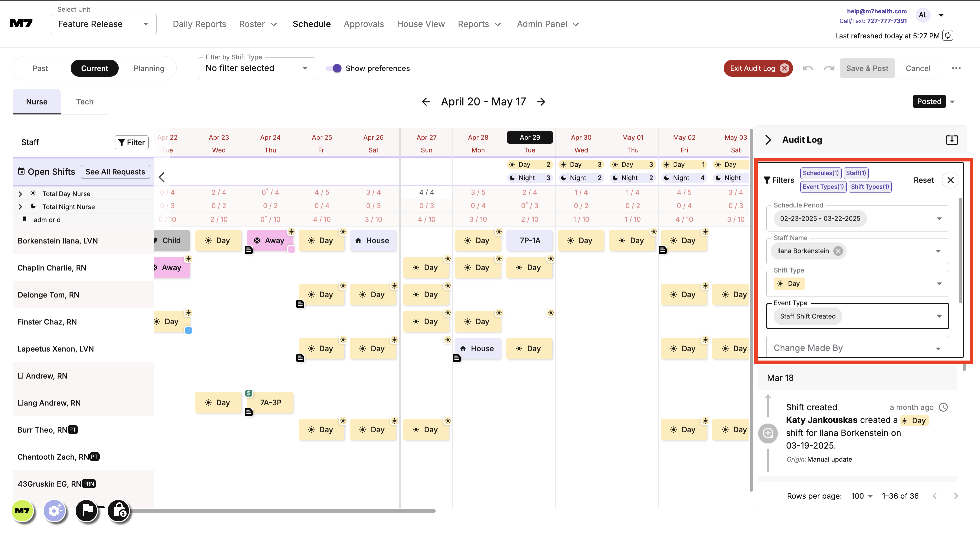Click See All Requests button

(115, 172)
